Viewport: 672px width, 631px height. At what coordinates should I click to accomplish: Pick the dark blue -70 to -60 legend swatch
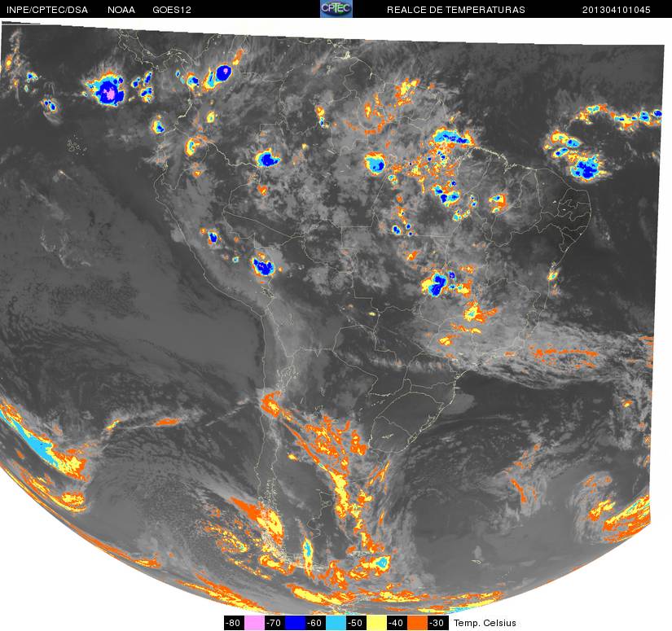[295, 623]
